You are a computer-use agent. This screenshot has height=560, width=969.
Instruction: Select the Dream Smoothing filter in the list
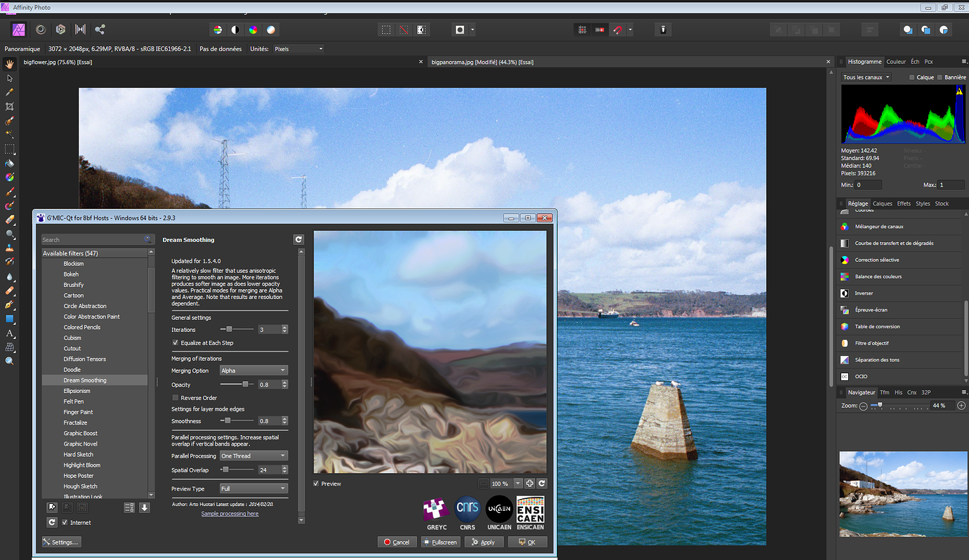pos(84,380)
